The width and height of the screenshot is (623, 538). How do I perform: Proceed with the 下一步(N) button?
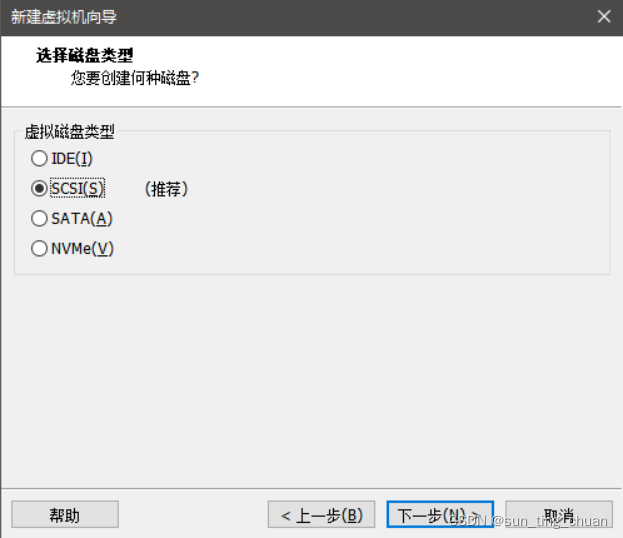coord(440,515)
